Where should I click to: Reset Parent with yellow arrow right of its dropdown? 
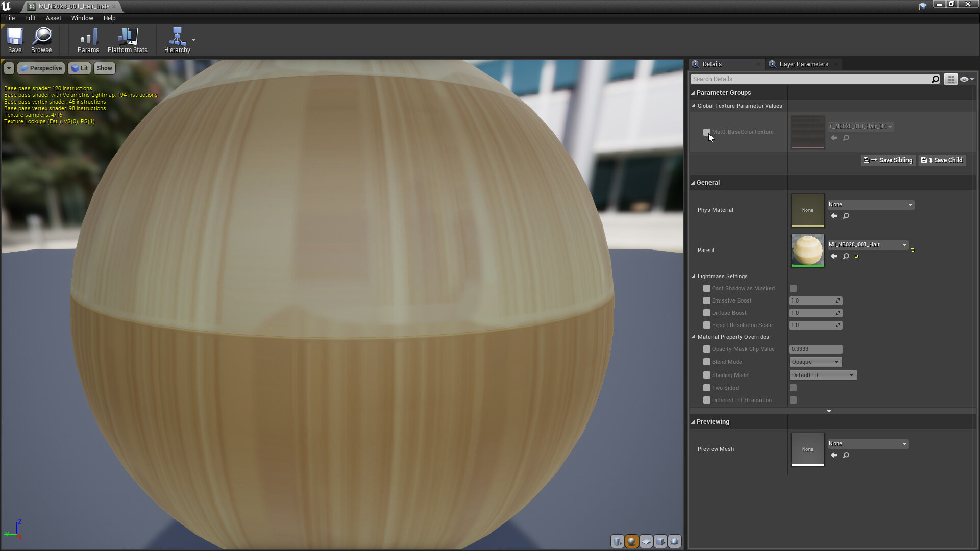point(913,250)
